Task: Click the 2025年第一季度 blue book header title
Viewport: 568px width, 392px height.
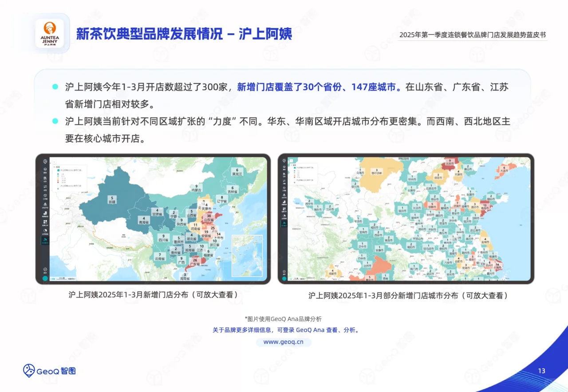Action: 473,35
